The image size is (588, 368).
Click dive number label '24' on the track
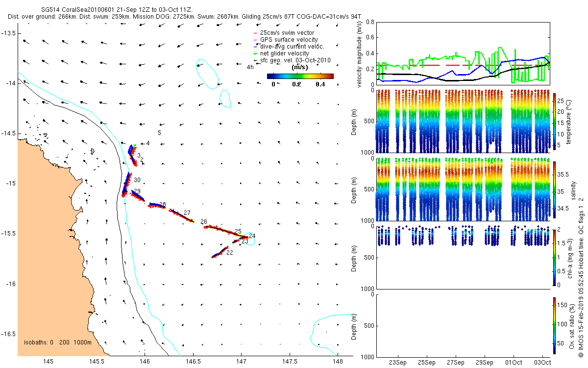[x=252, y=236]
